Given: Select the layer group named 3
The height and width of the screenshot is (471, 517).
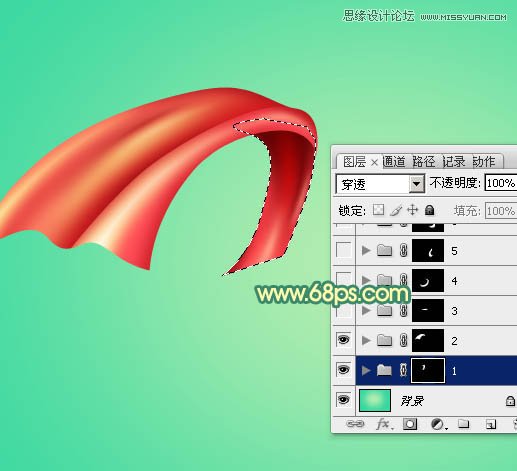Looking at the screenshot, I should coord(455,311).
